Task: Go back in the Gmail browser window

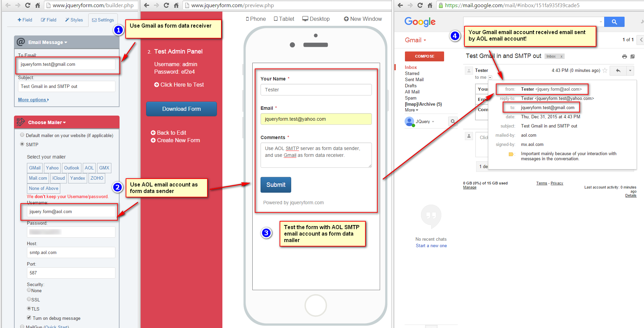Action: [400, 5]
